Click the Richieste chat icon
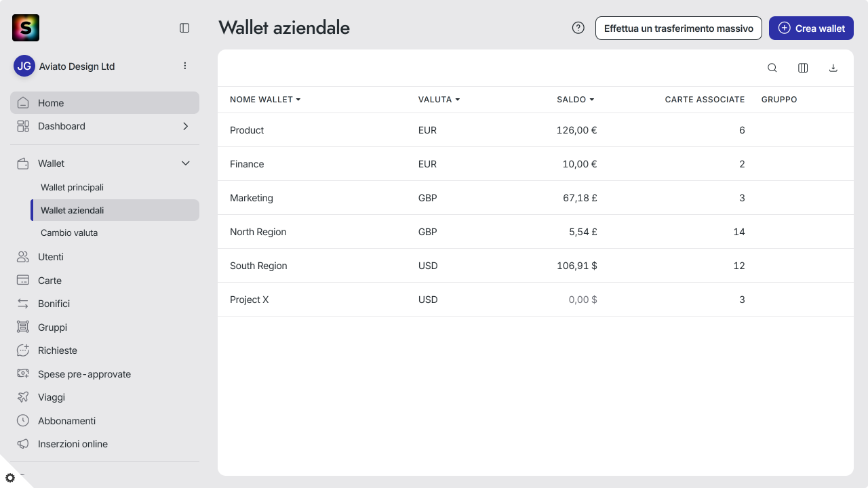Image resolution: width=868 pixels, height=488 pixels. [23, 350]
